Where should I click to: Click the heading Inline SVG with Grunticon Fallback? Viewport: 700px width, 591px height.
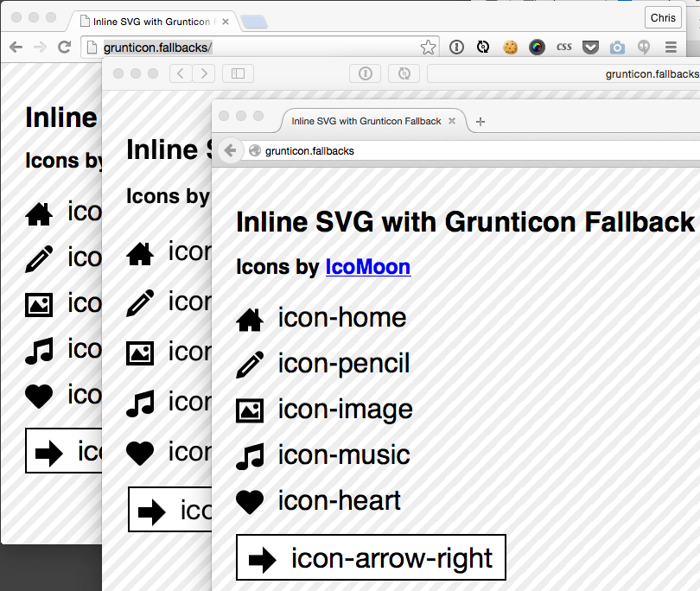(x=465, y=222)
